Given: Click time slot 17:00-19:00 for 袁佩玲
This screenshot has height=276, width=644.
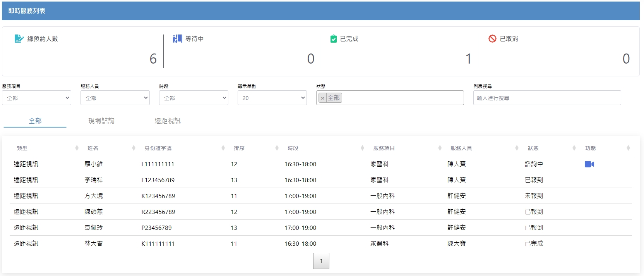Looking at the screenshot, I should coord(300,228).
